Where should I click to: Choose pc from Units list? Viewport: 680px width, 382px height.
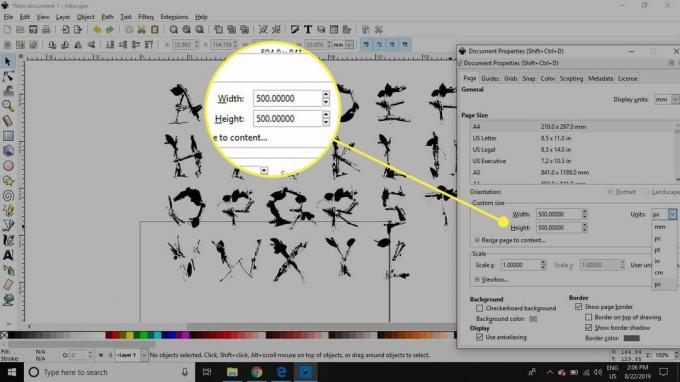[x=658, y=238]
